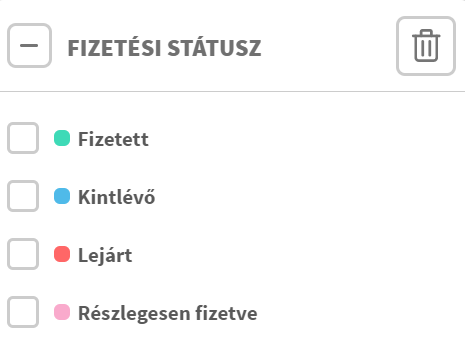Remove this filter group via trash can
465x364 pixels.
(426, 46)
